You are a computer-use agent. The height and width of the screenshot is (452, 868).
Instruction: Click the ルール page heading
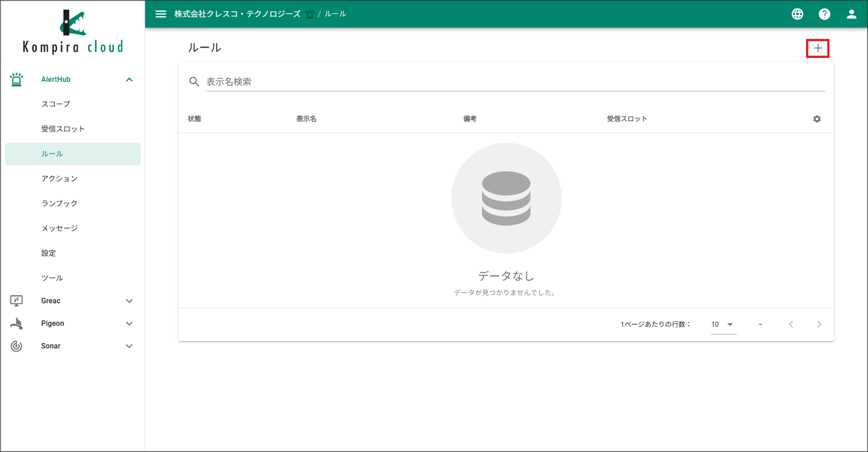tap(204, 48)
